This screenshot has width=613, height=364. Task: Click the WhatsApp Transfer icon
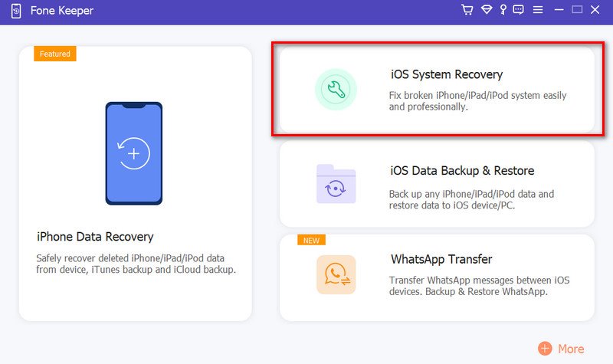[336, 275]
